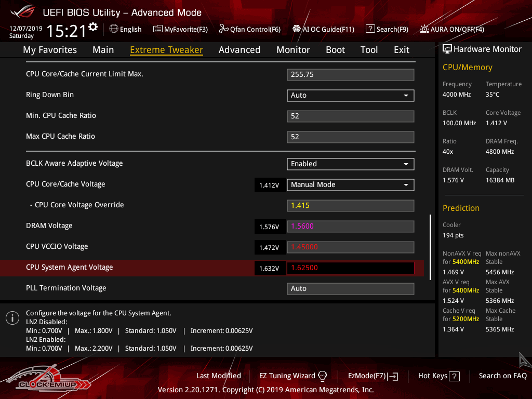Image resolution: width=532 pixels, height=399 pixels.
Task: Expand CPU Core/Cache Voltage mode dropdown
Action: pos(350,184)
